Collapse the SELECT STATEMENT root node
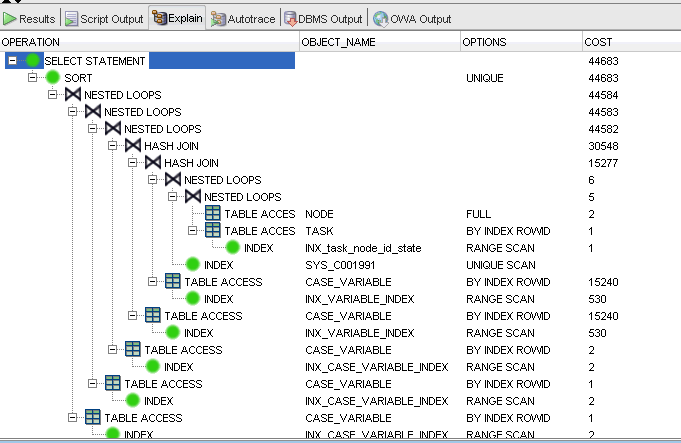This screenshot has width=681, height=443. pyautogui.click(x=12, y=61)
